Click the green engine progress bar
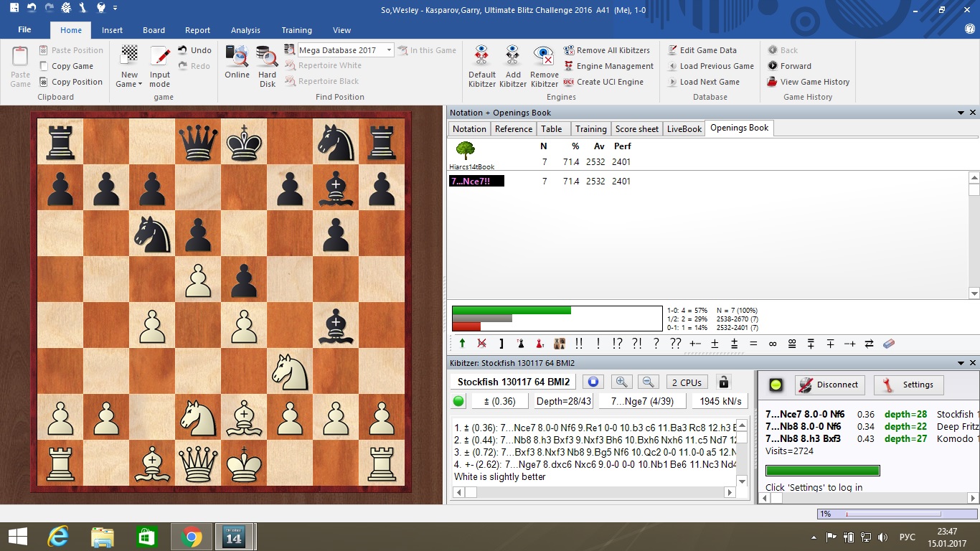Viewport: 980px width, 551px height. pos(822,471)
